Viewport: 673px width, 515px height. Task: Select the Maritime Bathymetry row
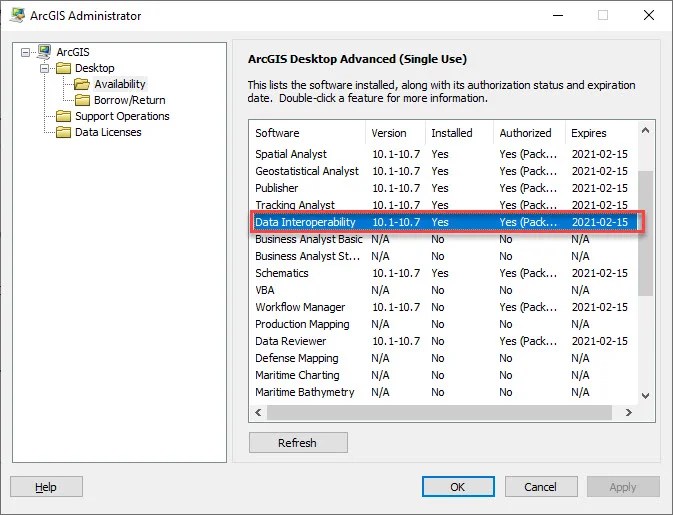[444, 392]
